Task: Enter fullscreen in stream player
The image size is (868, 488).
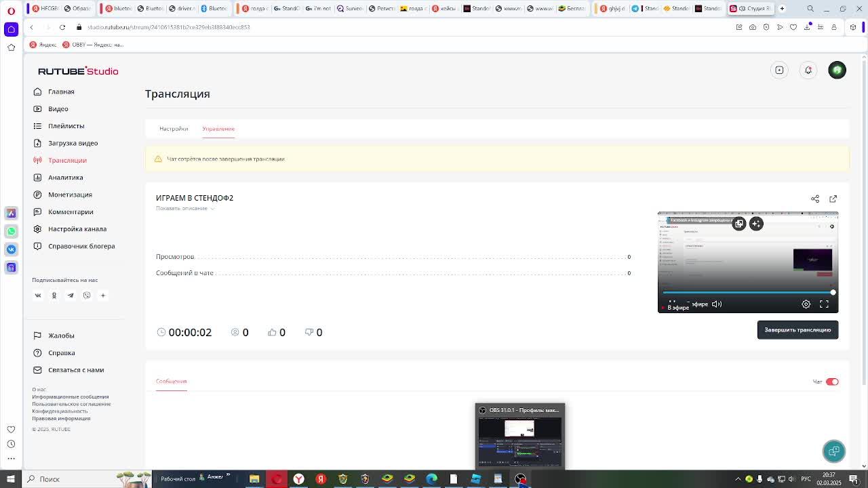Action: pyautogui.click(x=824, y=304)
